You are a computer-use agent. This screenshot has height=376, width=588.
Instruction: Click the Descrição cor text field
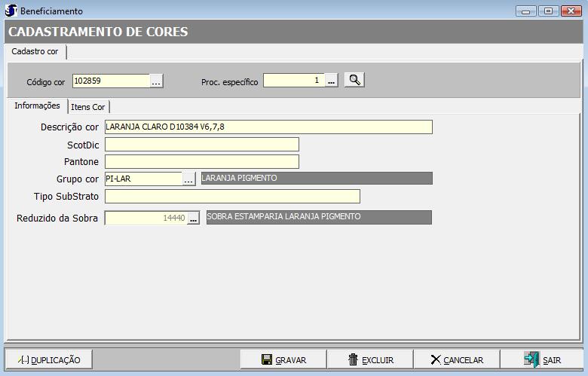268,127
